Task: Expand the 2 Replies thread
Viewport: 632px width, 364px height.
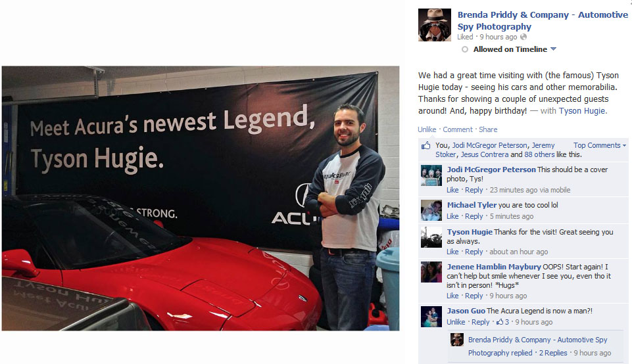Action: click(553, 353)
